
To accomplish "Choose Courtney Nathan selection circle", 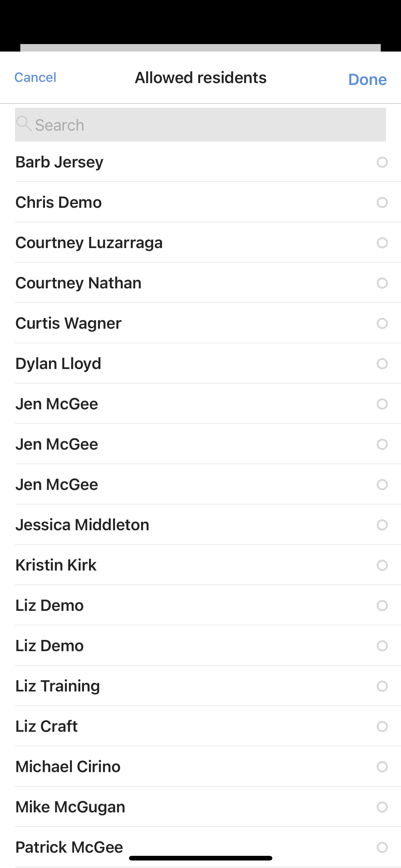I will [382, 283].
